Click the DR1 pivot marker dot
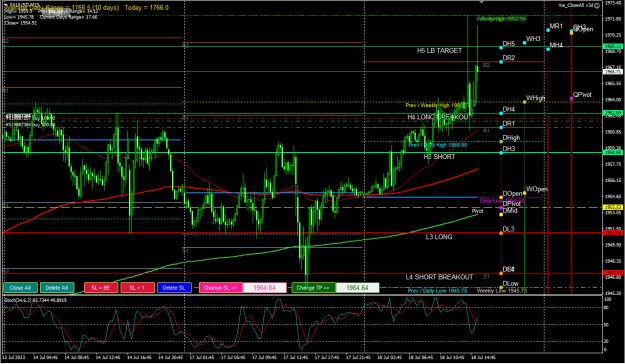625x364 pixels. click(501, 128)
